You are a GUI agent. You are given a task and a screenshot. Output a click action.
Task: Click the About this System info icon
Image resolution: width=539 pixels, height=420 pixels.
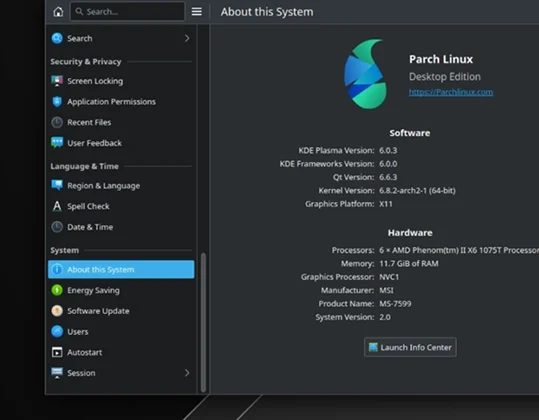point(57,269)
